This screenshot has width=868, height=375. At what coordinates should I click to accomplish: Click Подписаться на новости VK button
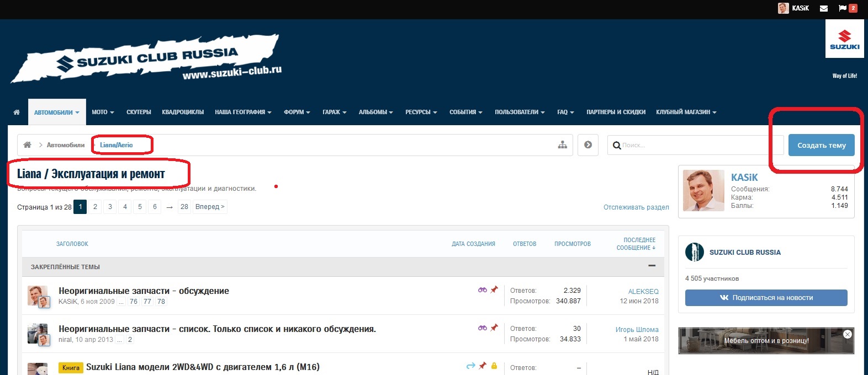pos(766,298)
